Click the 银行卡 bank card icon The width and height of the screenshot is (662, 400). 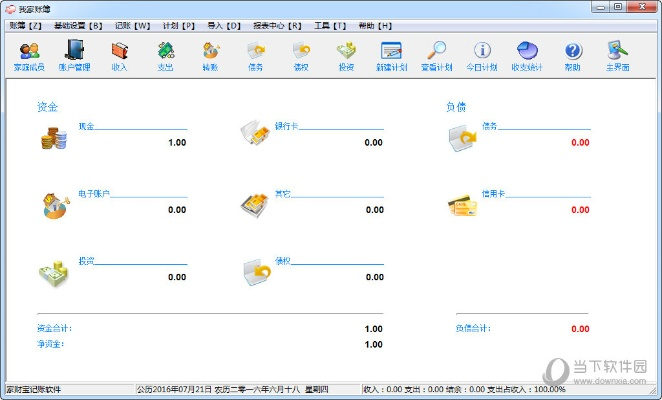[x=255, y=132]
